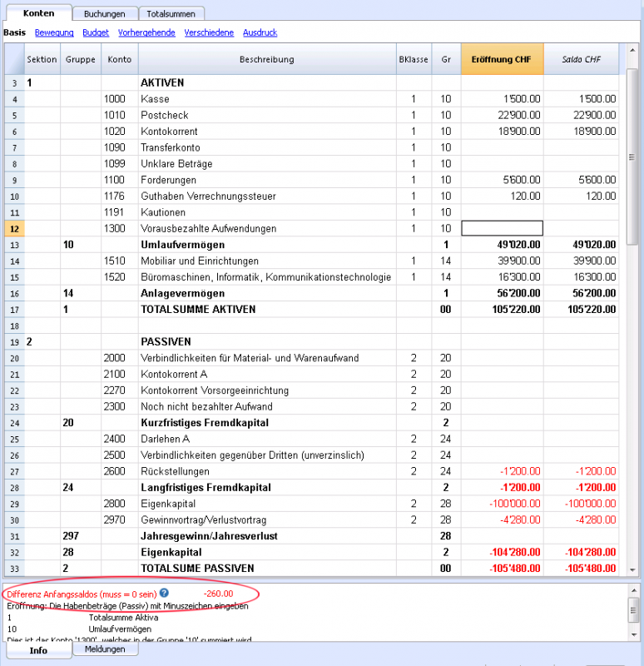The height and width of the screenshot is (666, 644).
Task: Select the 'Anlagevermögen' group row
Action: pos(267,293)
